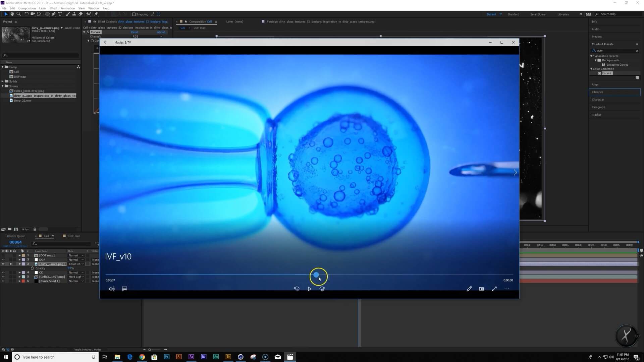Open blending mode dropdown for CC layer
This screenshot has width=644, height=362.
pyautogui.click(x=76, y=273)
